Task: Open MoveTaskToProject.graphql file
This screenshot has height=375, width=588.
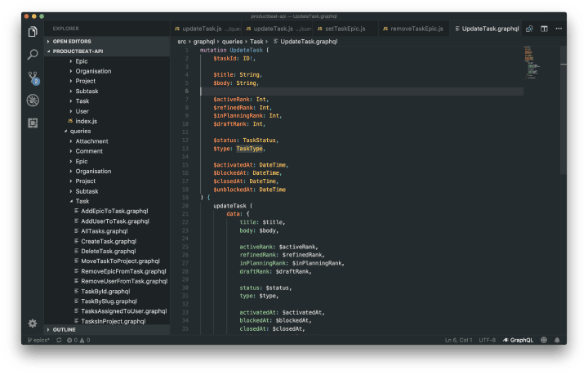Action: point(107,261)
